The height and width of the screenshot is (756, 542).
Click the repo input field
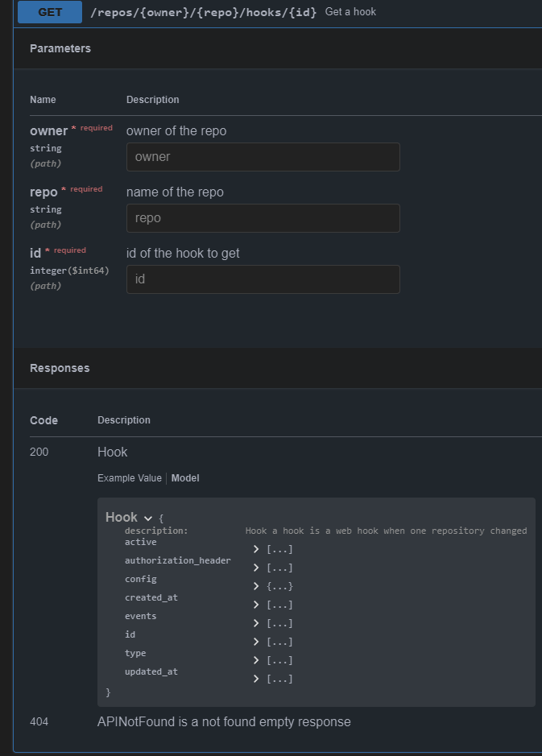(x=263, y=218)
